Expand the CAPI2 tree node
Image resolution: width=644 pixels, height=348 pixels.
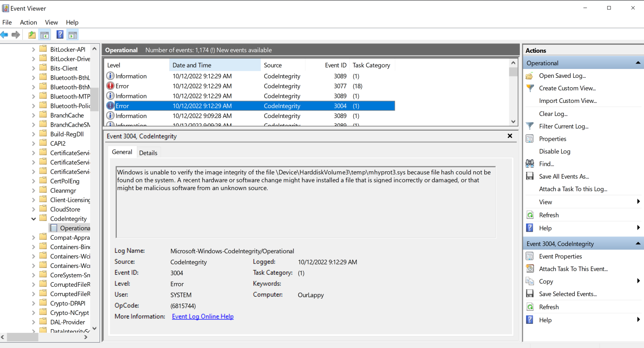click(34, 144)
